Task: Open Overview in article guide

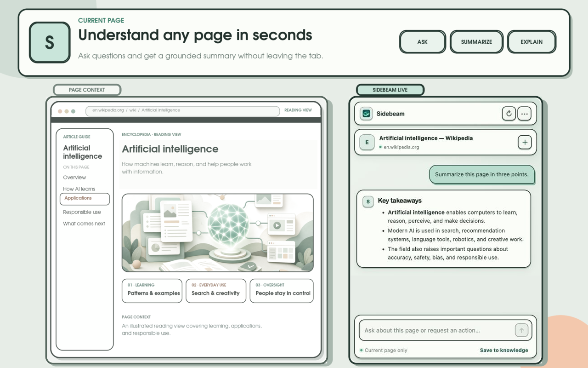Action: [x=74, y=177]
